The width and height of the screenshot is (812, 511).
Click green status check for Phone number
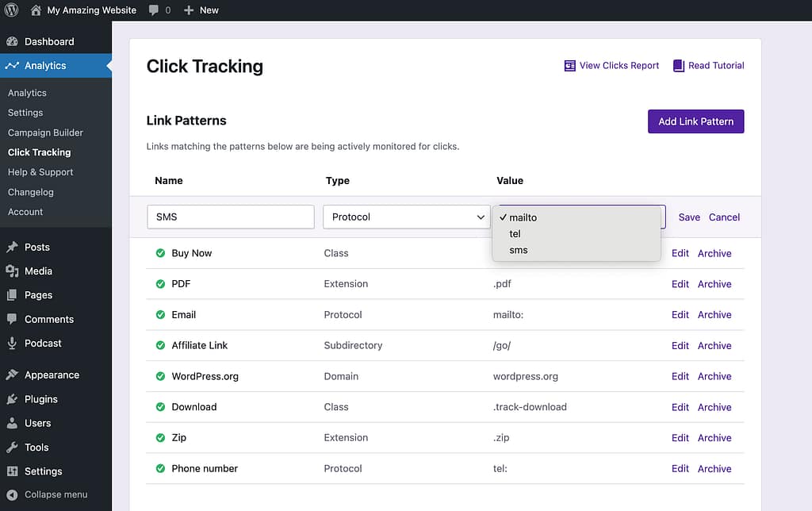(160, 468)
